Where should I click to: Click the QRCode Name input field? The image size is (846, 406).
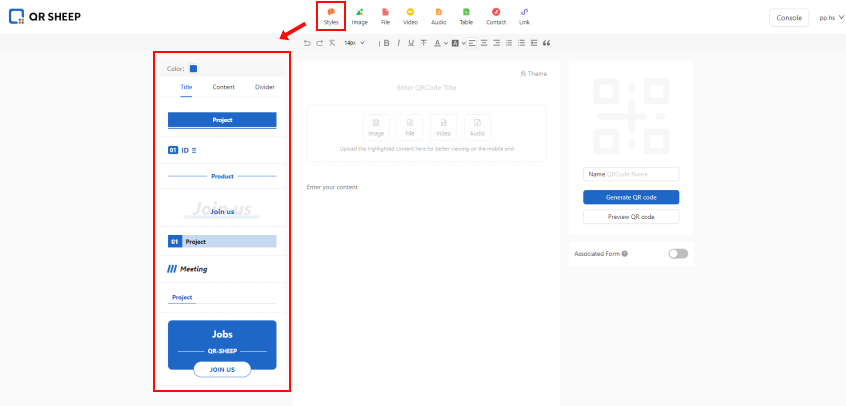pos(631,174)
